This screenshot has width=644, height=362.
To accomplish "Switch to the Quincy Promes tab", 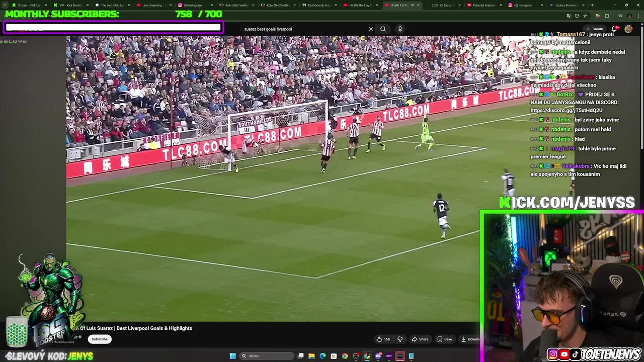I will (567, 5).
